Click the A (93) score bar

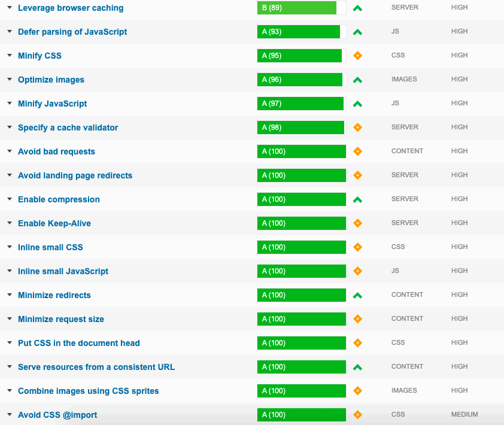coord(302,32)
